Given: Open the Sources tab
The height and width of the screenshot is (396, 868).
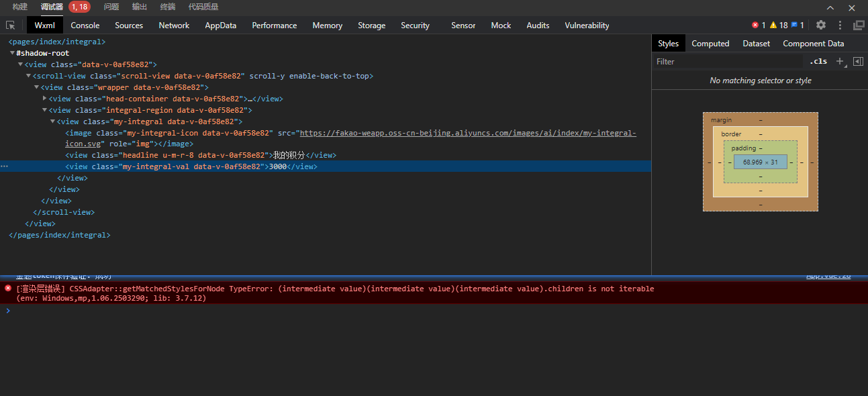Looking at the screenshot, I should (129, 25).
